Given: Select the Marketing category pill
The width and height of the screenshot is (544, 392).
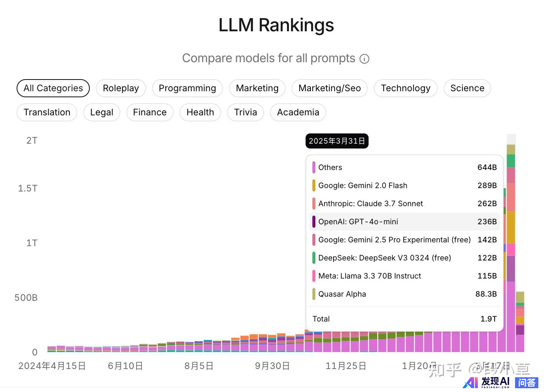Looking at the screenshot, I should click(x=257, y=88).
